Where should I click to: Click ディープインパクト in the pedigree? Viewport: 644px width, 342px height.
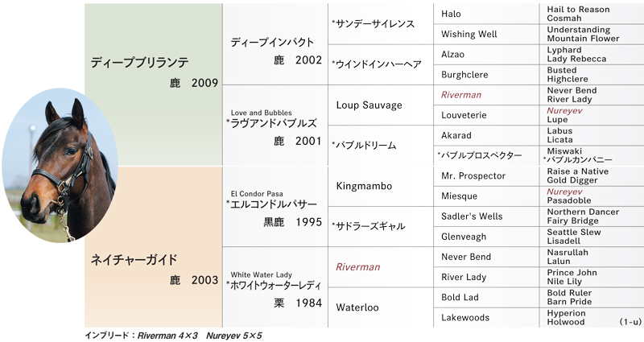pyautogui.click(x=275, y=44)
